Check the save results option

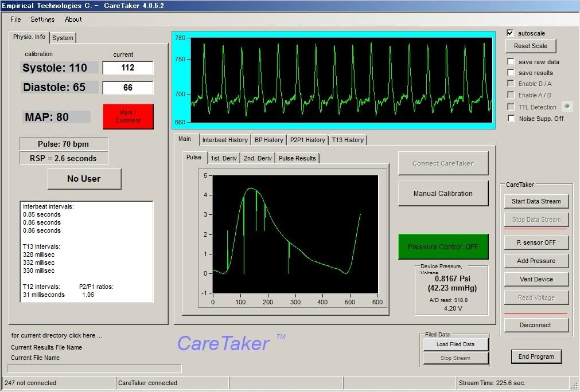tap(511, 73)
